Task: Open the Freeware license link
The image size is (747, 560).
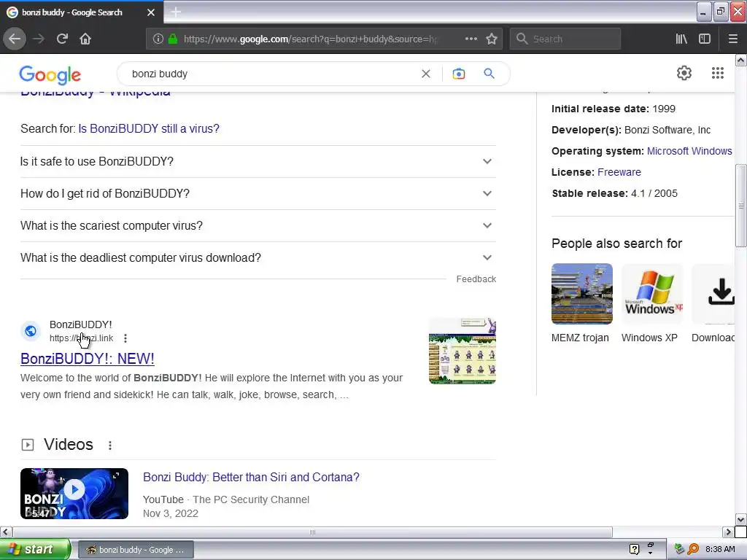Action: pyautogui.click(x=619, y=172)
